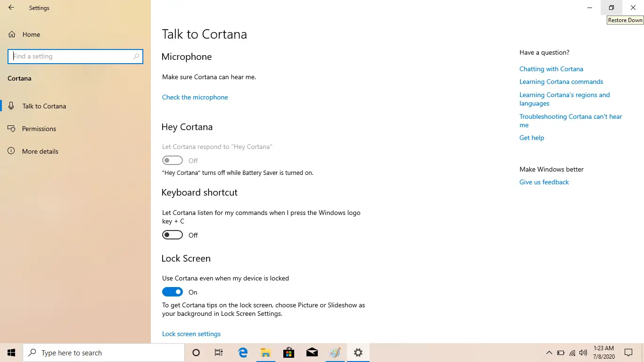
Task: Click the Permissions sidebar icon
Action: click(x=11, y=128)
